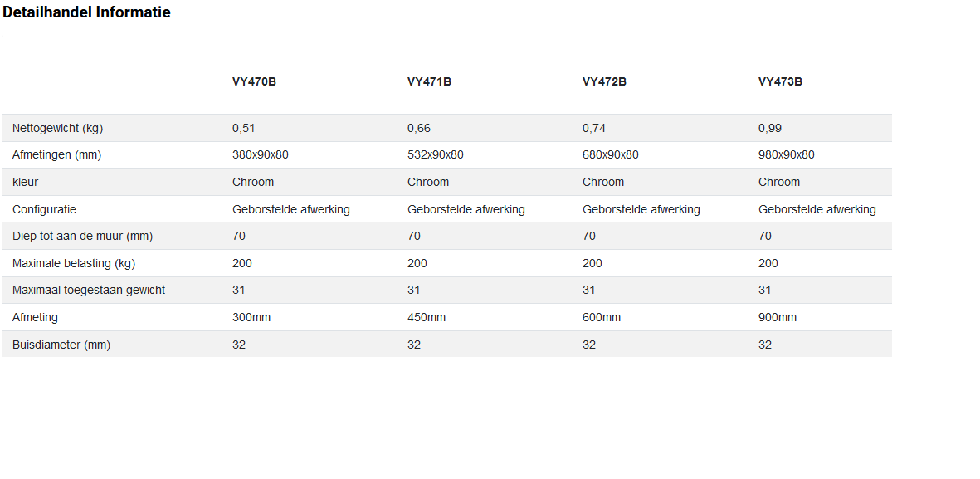Select the VY470B column header
Viewport: 980px width, 479px height.
pos(254,81)
